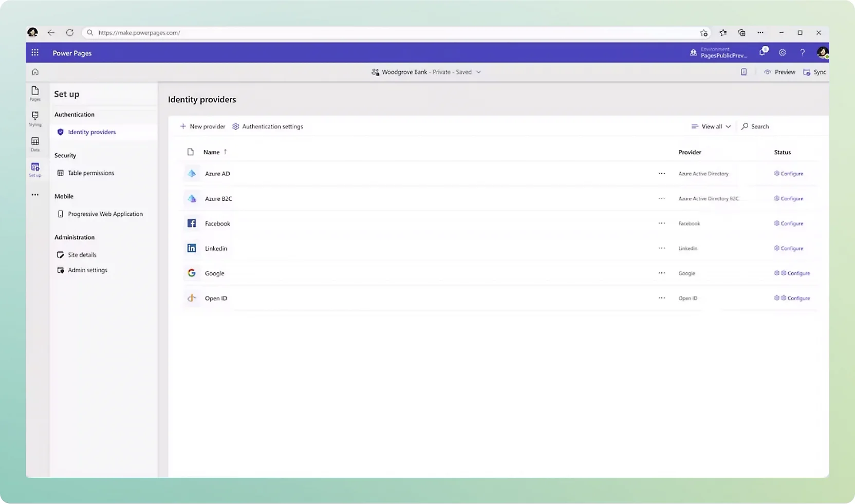Click the Azure B2C provider icon
This screenshot has width=855, height=504.
point(192,198)
